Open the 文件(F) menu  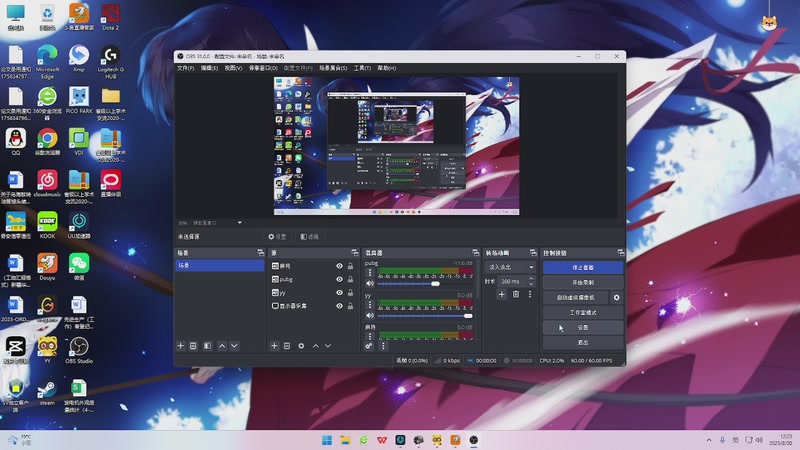coord(185,68)
